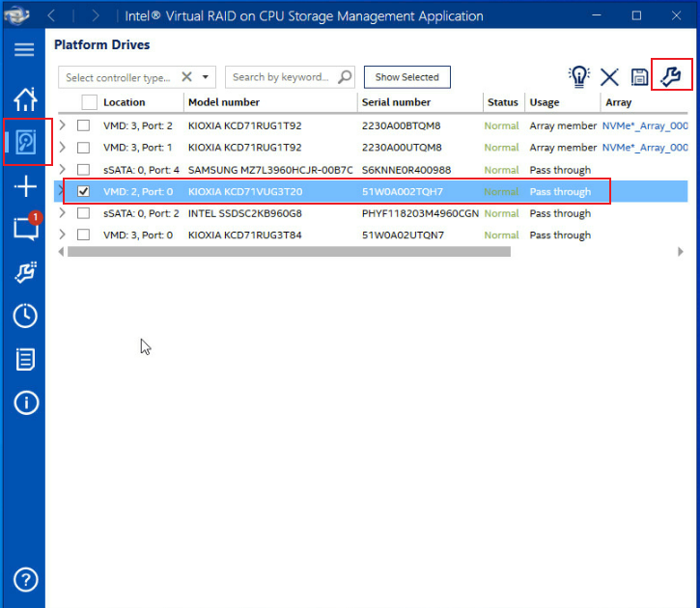Click the scrollbar left arrow
This screenshot has width=700, height=608.
pos(61,252)
